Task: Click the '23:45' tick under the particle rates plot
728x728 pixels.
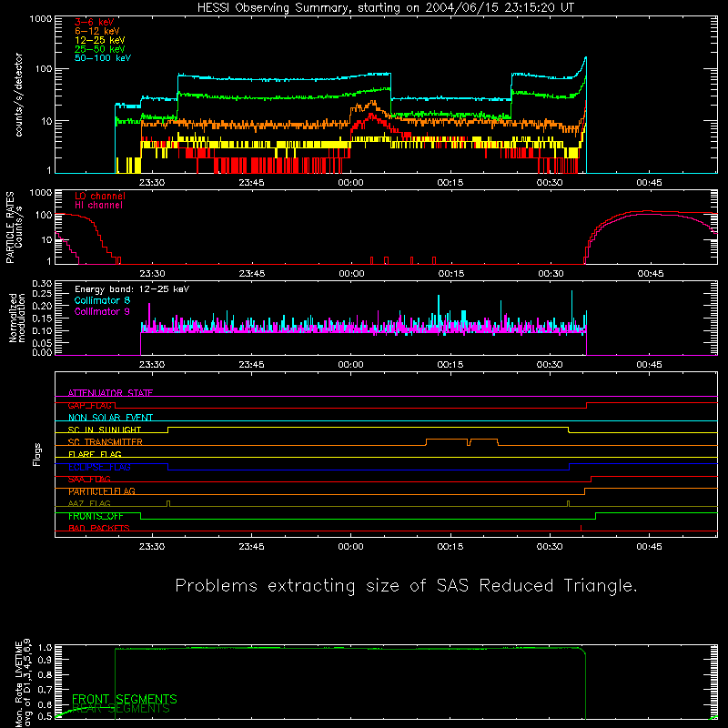Action: click(x=252, y=274)
